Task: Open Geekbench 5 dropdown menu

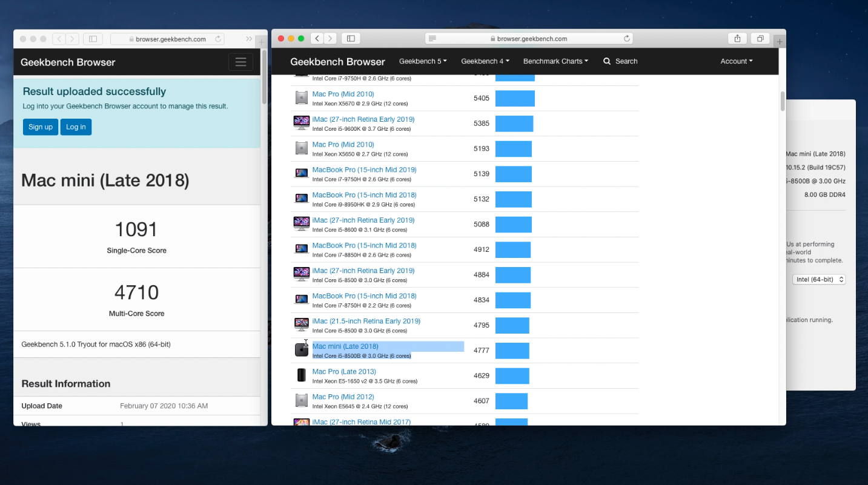Action: point(423,61)
